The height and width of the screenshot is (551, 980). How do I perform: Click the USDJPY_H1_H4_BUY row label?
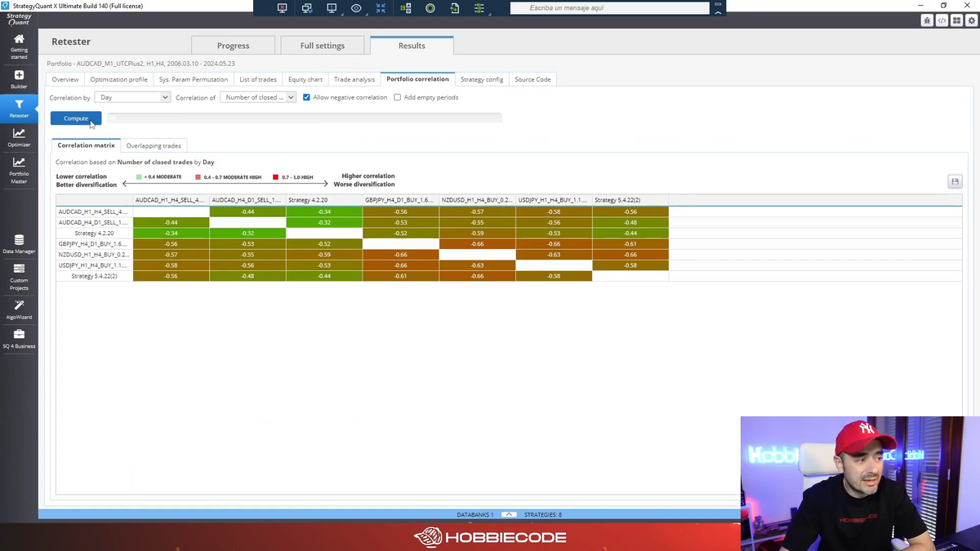[x=95, y=264]
